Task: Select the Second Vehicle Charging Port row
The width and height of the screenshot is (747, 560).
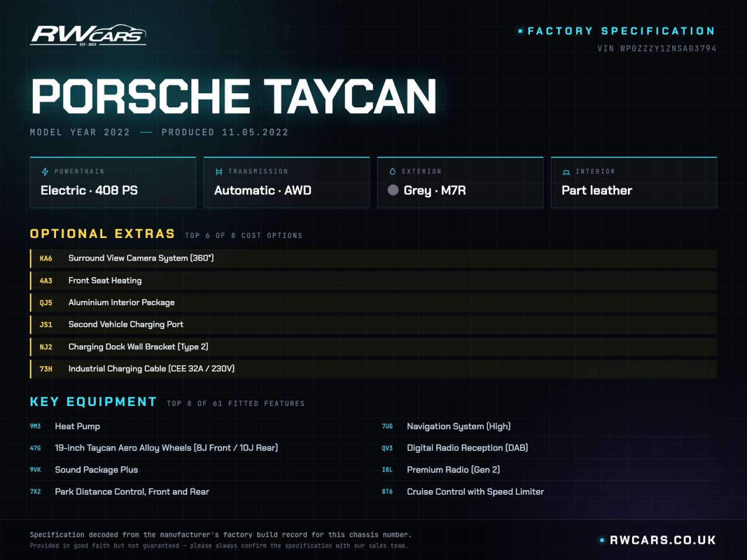Action: pos(373,325)
